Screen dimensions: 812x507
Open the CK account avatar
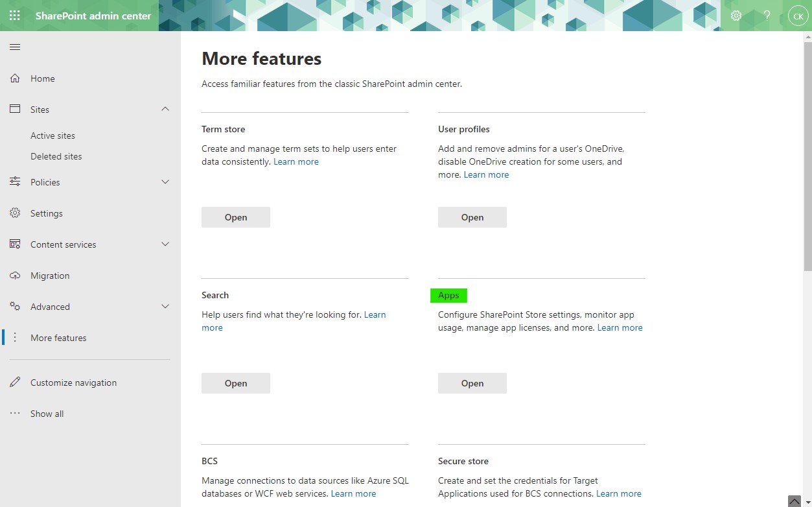(x=797, y=16)
